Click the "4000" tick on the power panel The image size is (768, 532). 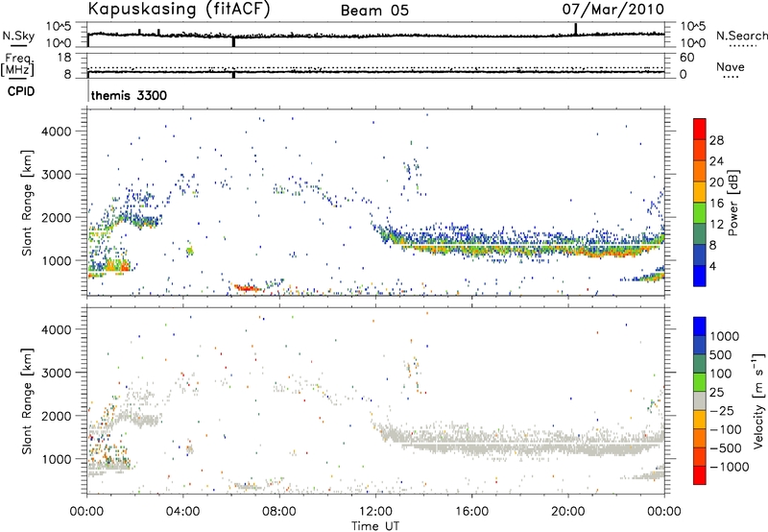coord(57,131)
